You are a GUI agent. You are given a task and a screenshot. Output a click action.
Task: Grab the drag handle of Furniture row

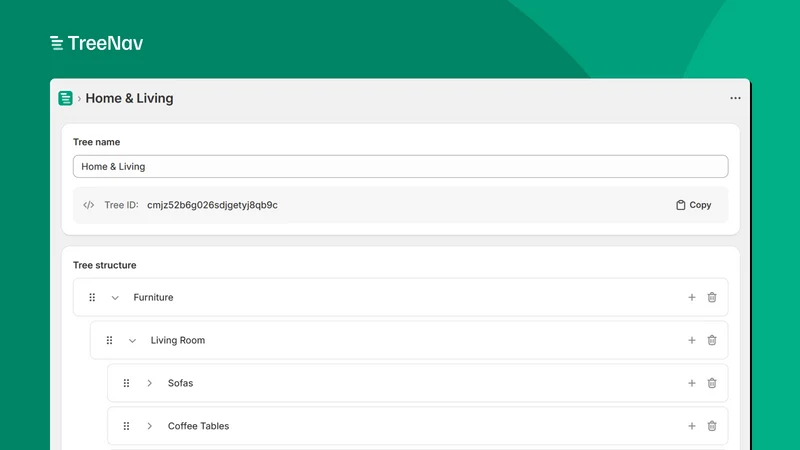click(x=92, y=297)
